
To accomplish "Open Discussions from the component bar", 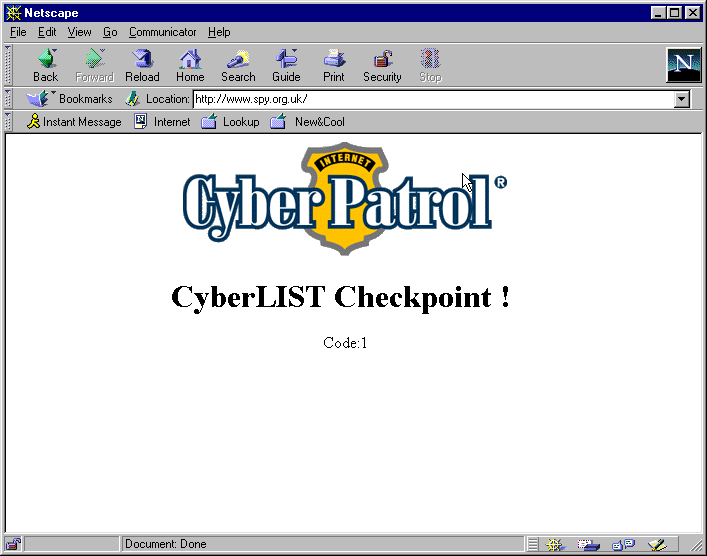I will 623,545.
